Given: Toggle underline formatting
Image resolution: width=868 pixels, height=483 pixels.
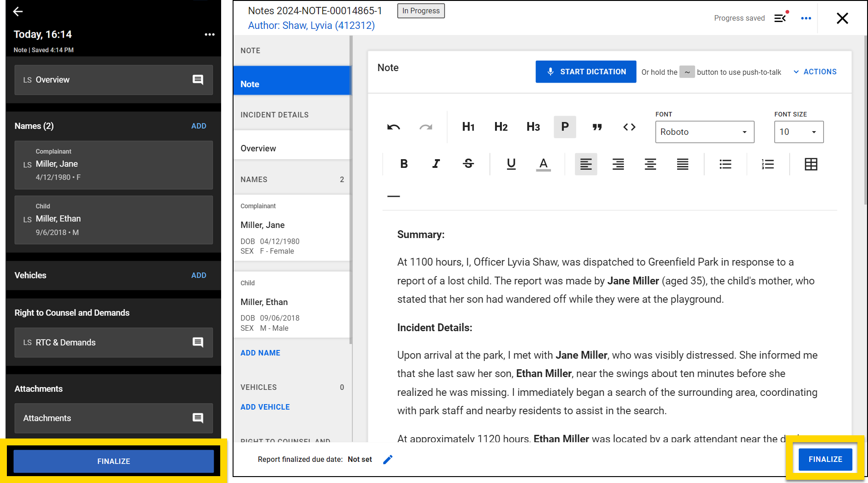Looking at the screenshot, I should click(x=511, y=164).
